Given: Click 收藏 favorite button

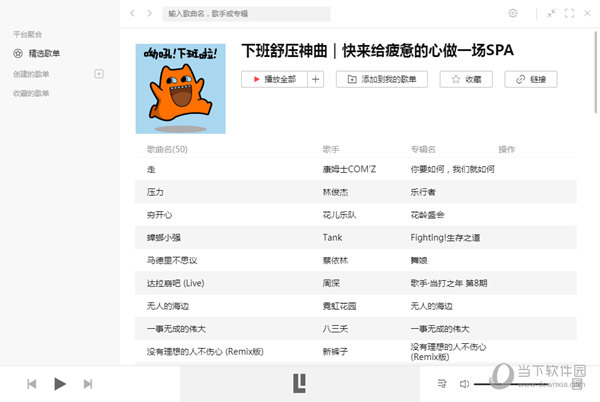Looking at the screenshot, I should [466, 79].
